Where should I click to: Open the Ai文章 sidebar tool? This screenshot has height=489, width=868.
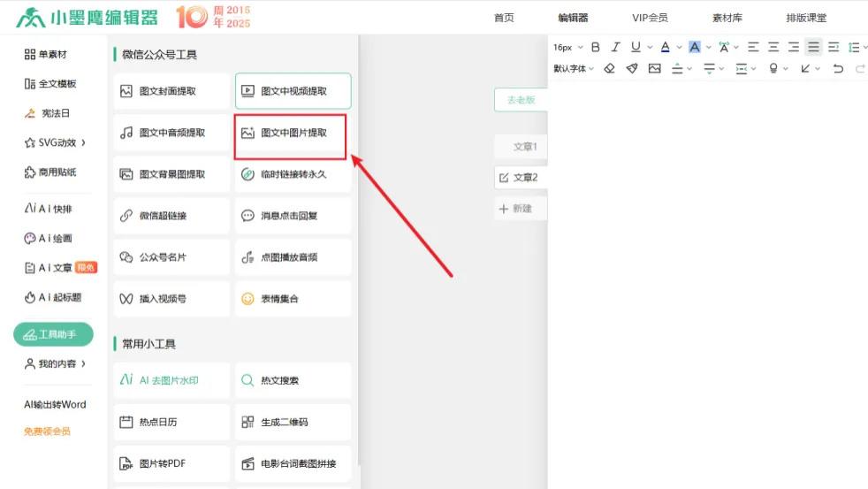(60, 268)
